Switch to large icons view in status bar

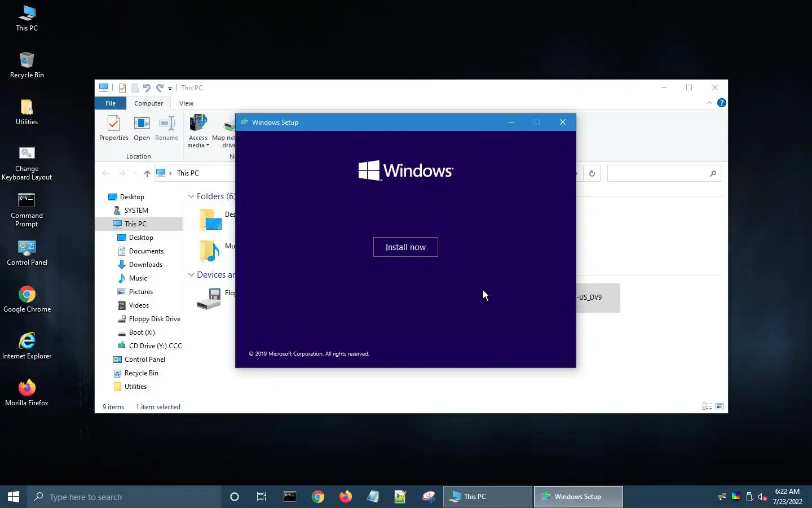[x=720, y=406]
